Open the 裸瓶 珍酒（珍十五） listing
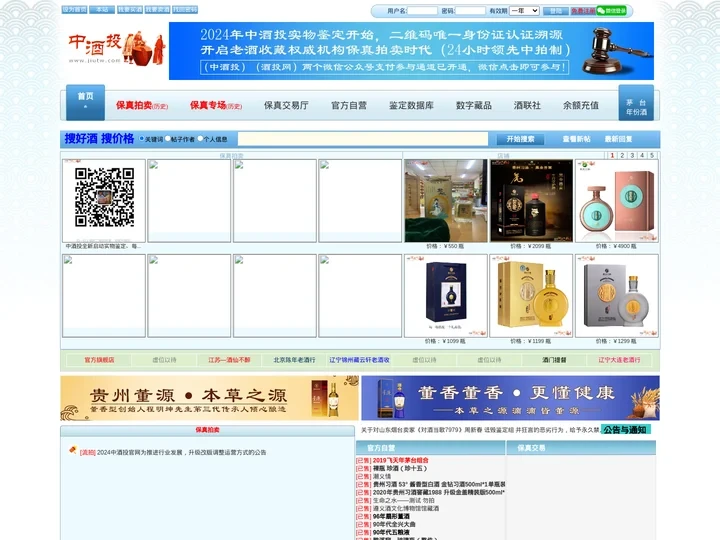The height and width of the screenshot is (540, 720). (400, 468)
